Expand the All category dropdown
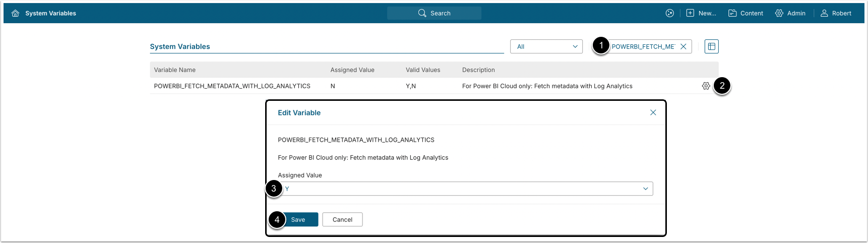 [546, 46]
